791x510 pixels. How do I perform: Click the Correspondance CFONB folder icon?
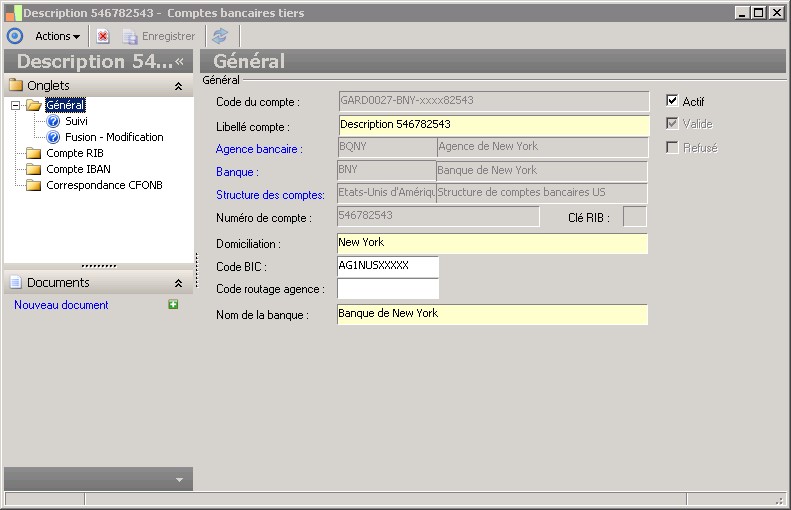(33, 185)
